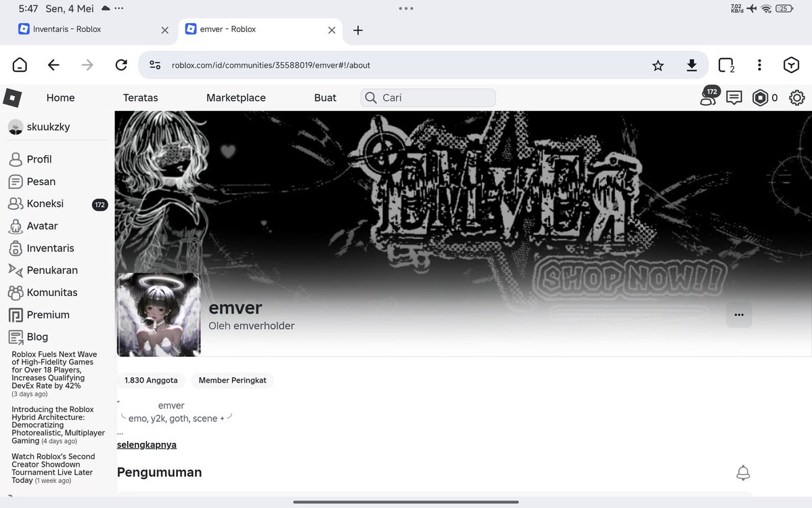Open Creator Showdown Tournament blog post

[x=53, y=469]
